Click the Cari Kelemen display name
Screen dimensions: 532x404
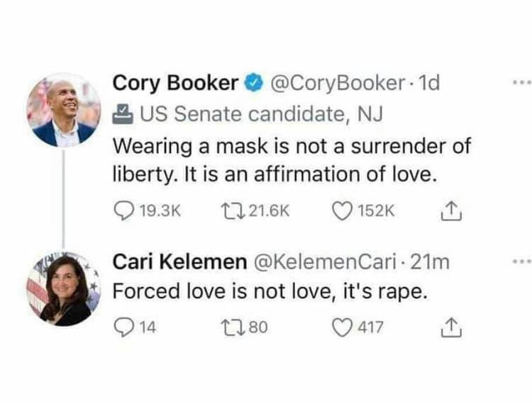[x=180, y=262]
